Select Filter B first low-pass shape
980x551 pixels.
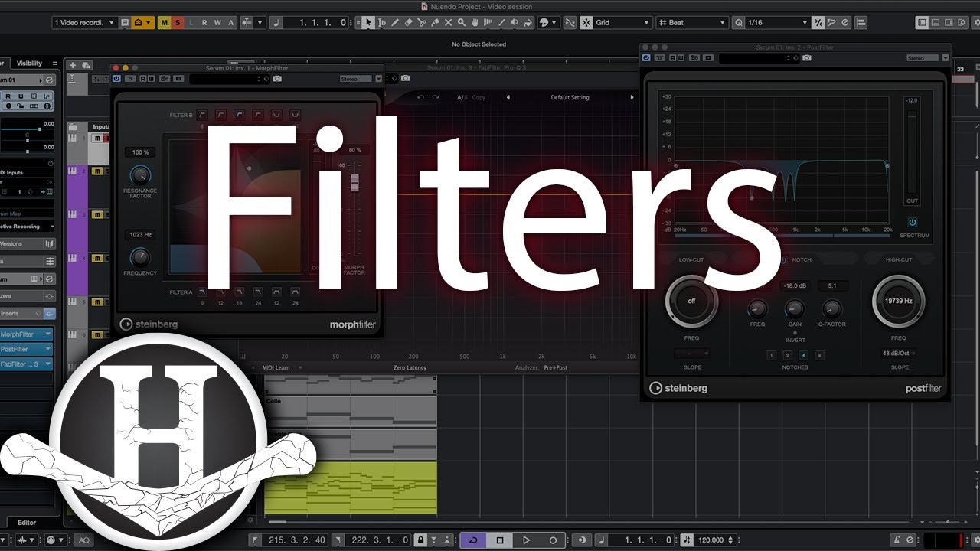202,115
